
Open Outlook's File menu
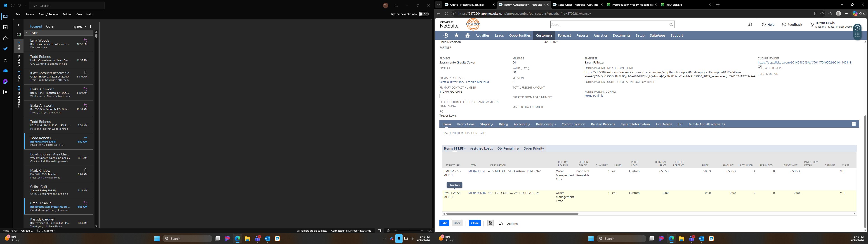(x=18, y=14)
